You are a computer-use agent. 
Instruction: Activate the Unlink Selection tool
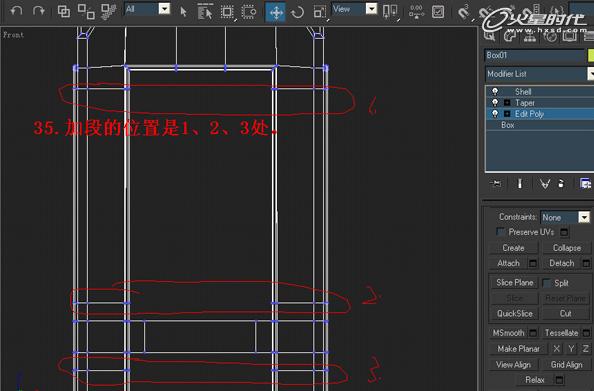86,11
